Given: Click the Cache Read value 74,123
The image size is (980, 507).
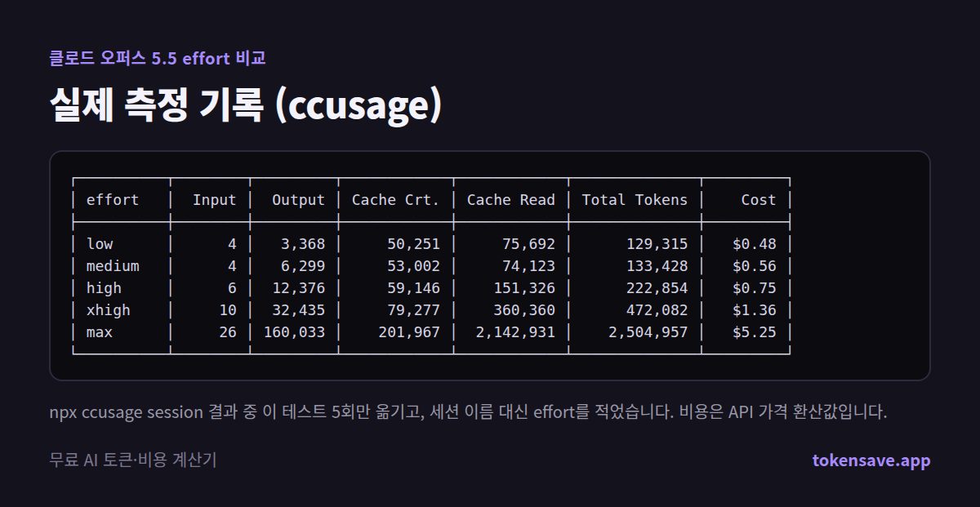Looking at the screenshot, I should coord(528,265).
